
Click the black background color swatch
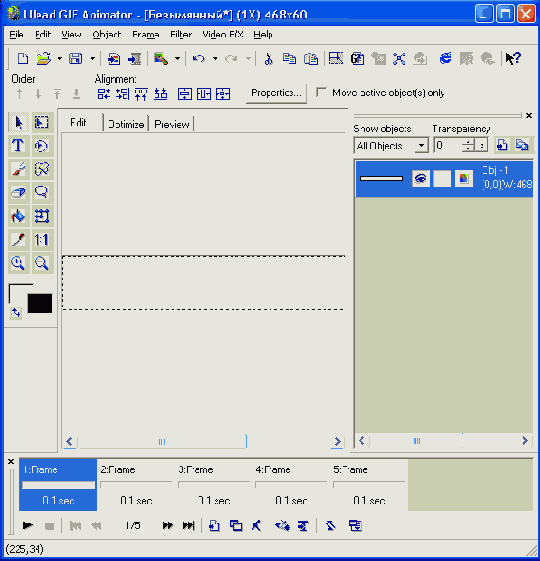tap(40, 303)
